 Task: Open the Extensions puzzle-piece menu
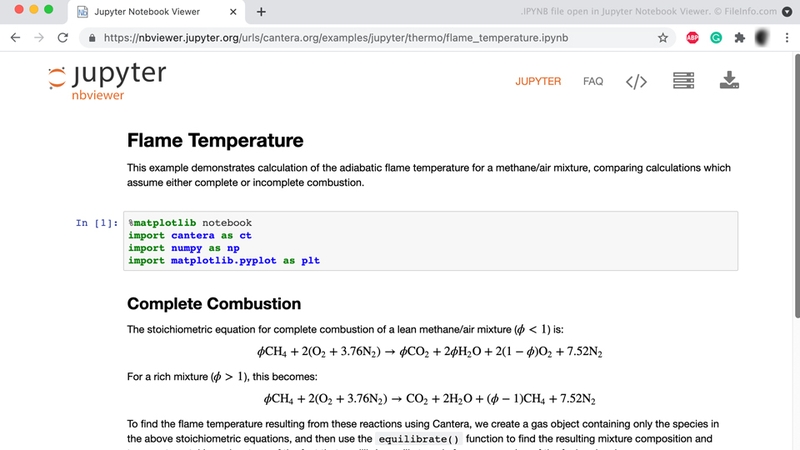[x=740, y=38]
